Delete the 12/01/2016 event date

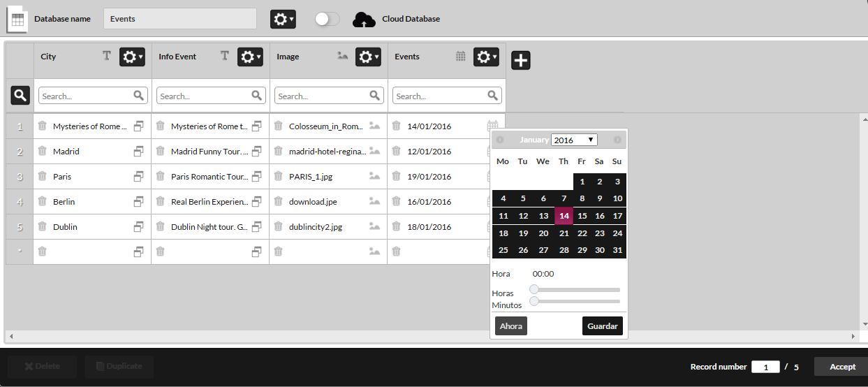[396, 151]
